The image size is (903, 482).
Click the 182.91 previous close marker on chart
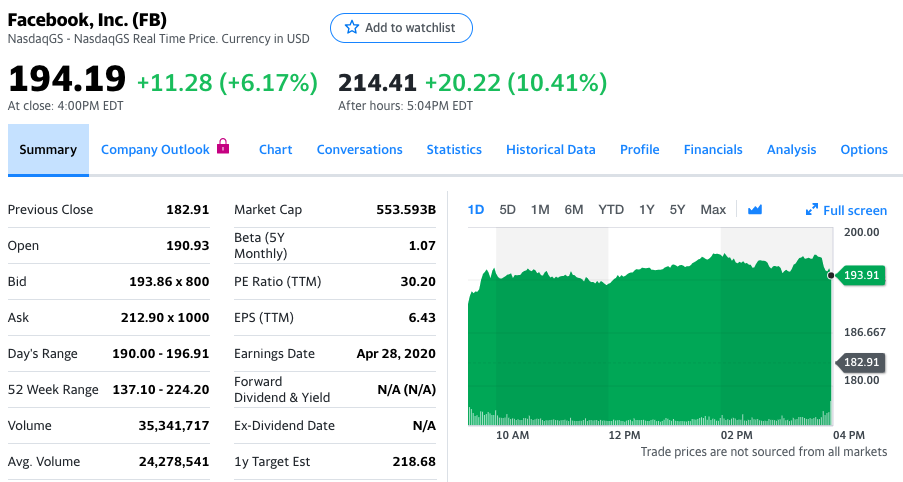[861, 362]
